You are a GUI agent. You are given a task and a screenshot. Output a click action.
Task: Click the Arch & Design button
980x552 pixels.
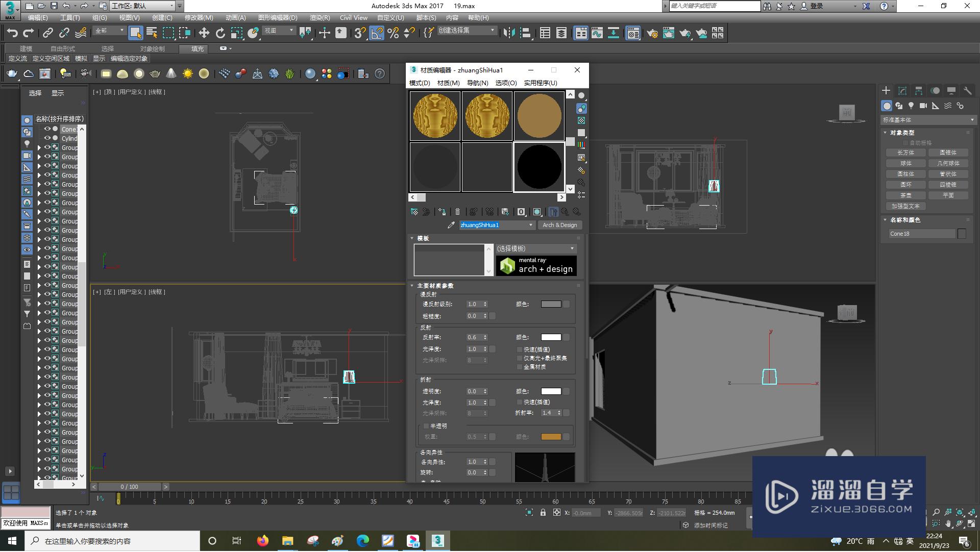[560, 224]
